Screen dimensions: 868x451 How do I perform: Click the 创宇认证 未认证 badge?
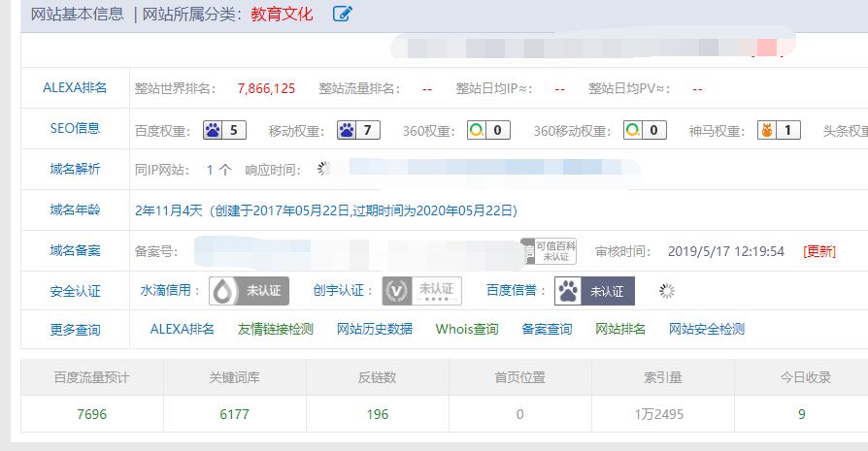click(421, 291)
